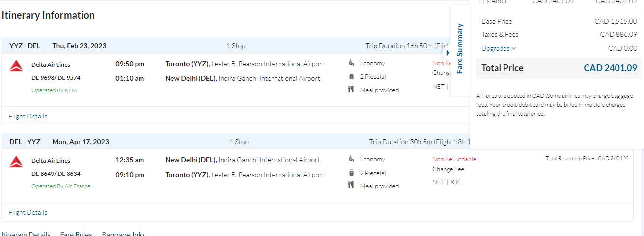Open Flight Details for DEL-YYZ flight
The height and width of the screenshot is (236, 644).
coord(28,213)
